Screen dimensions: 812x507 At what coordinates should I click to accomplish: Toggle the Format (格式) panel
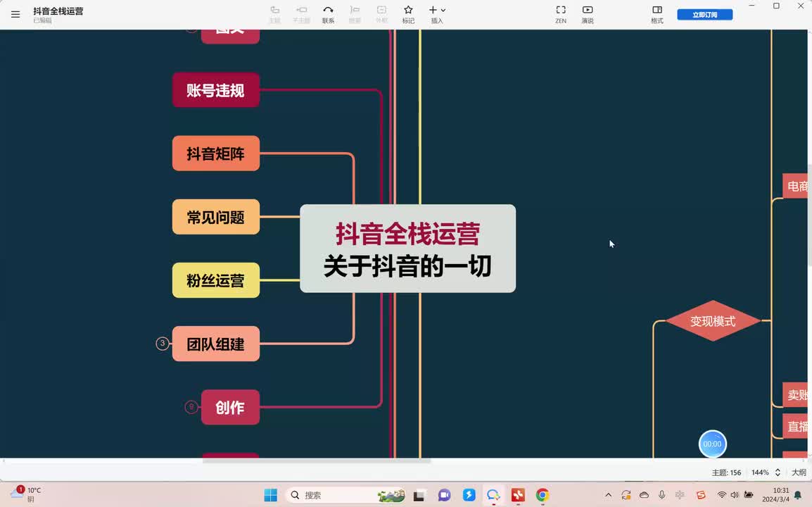[x=657, y=15]
